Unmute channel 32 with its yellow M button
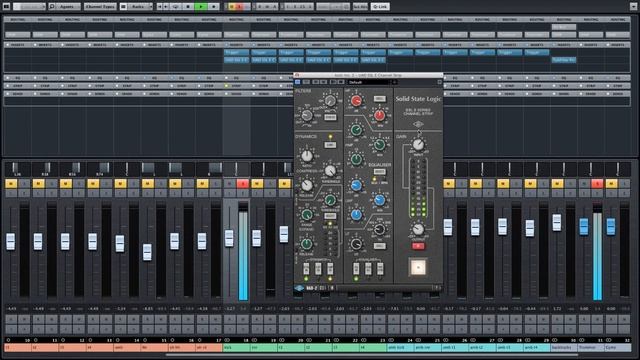 click(611, 184)
